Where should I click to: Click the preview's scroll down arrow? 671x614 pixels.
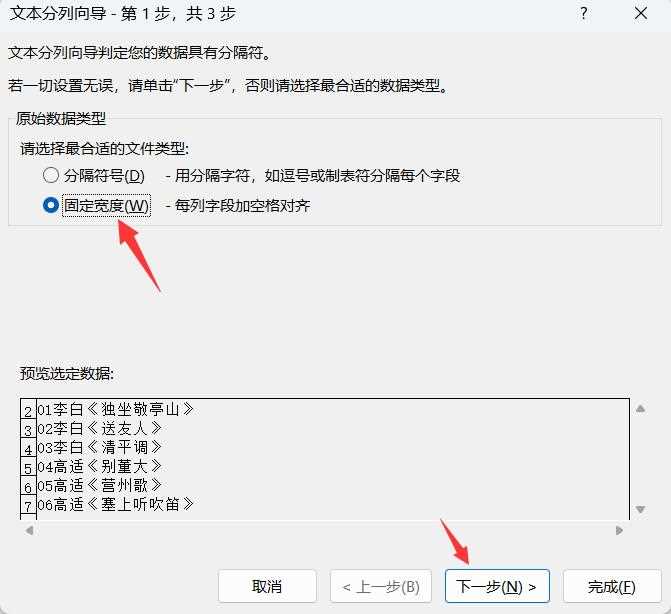coord(640,509)
